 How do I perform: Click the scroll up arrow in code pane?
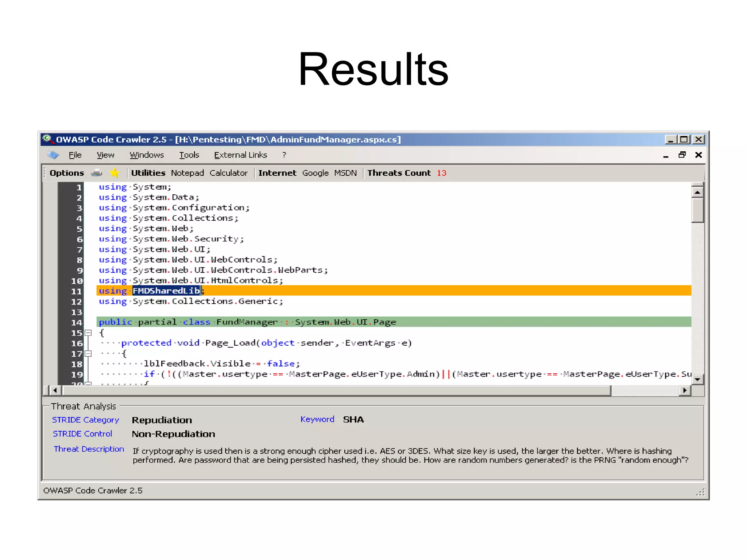pyautogui.click(x=697, y=192)
